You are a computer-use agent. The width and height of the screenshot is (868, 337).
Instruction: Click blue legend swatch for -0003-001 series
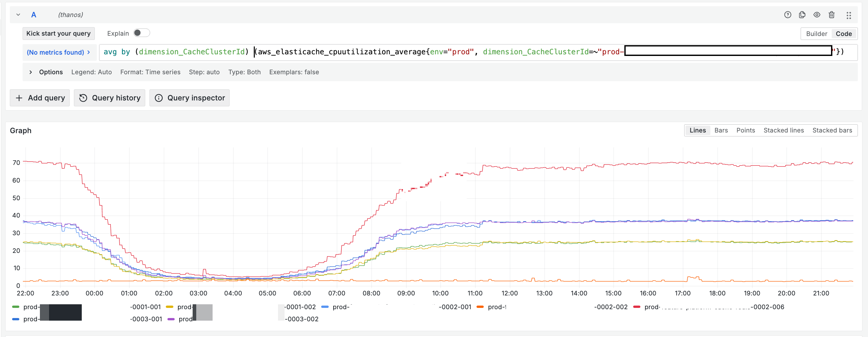(x=15, y=319)
